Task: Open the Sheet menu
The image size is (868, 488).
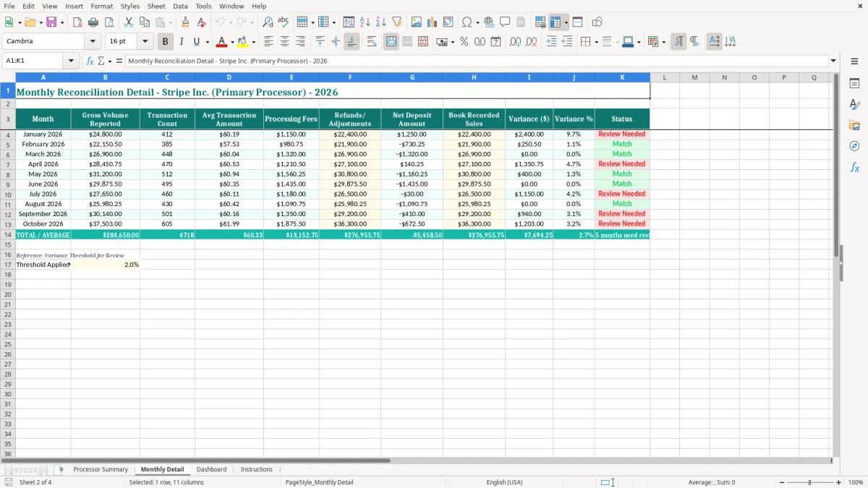Action: click(156, 6)
